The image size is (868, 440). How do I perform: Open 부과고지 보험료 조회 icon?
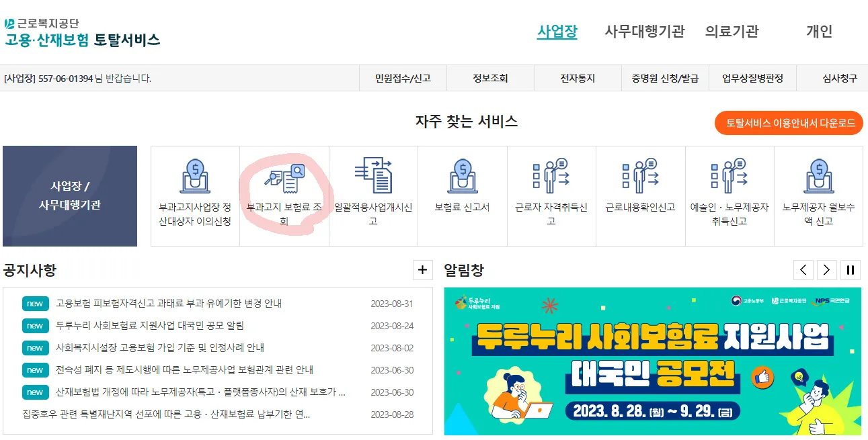pos(284,179)
